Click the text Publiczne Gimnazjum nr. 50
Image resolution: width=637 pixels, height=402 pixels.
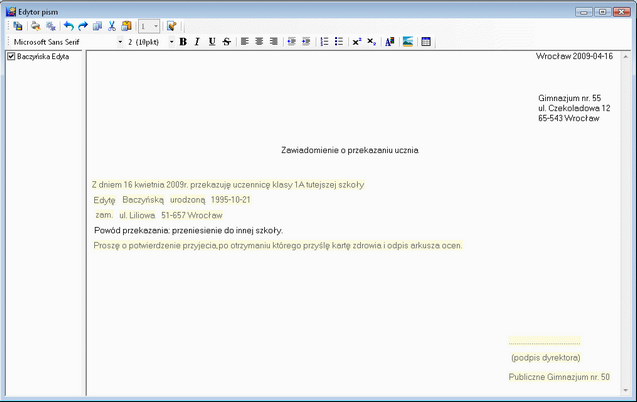click(x=559, y=377)
